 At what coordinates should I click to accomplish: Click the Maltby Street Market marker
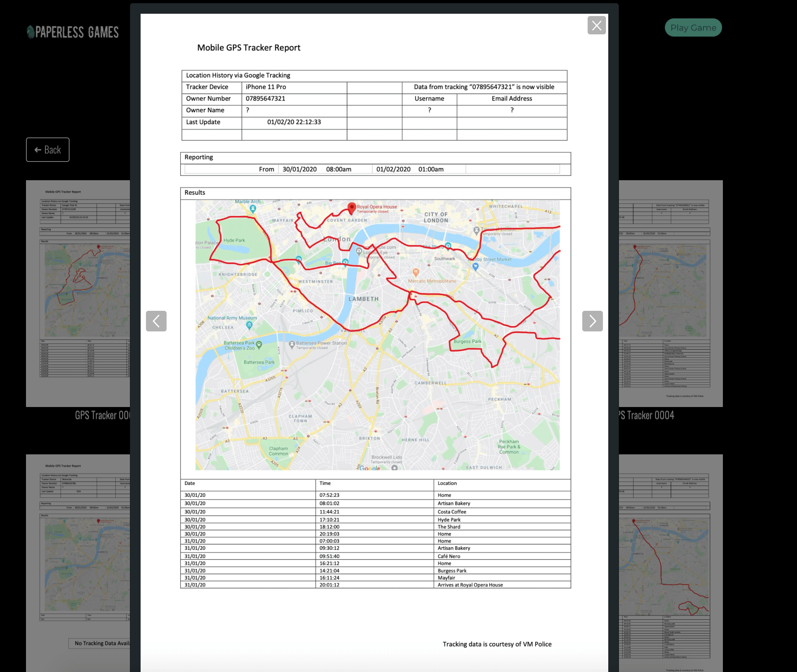click(475, 267)
